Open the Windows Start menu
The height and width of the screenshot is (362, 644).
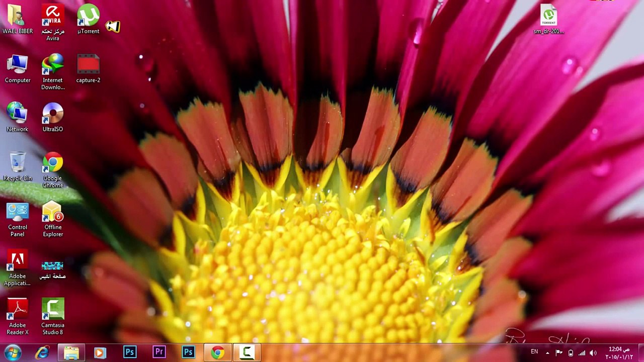coord(13,353)
